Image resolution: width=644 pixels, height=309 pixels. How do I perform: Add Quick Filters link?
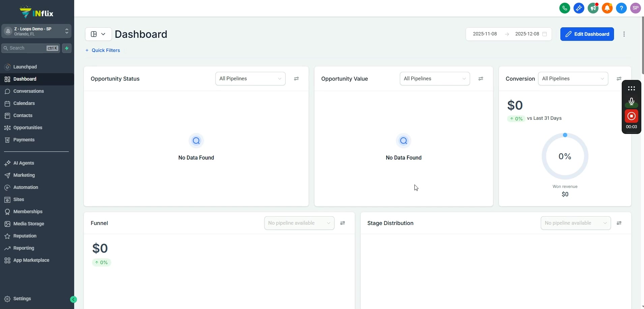tap(103, 50)
